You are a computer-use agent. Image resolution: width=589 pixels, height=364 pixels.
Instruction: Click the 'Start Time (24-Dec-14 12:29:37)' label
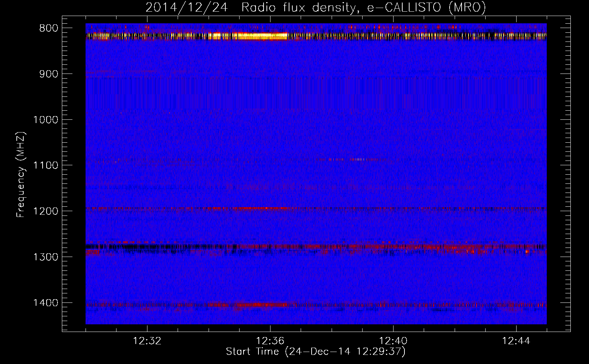(316, 352)
